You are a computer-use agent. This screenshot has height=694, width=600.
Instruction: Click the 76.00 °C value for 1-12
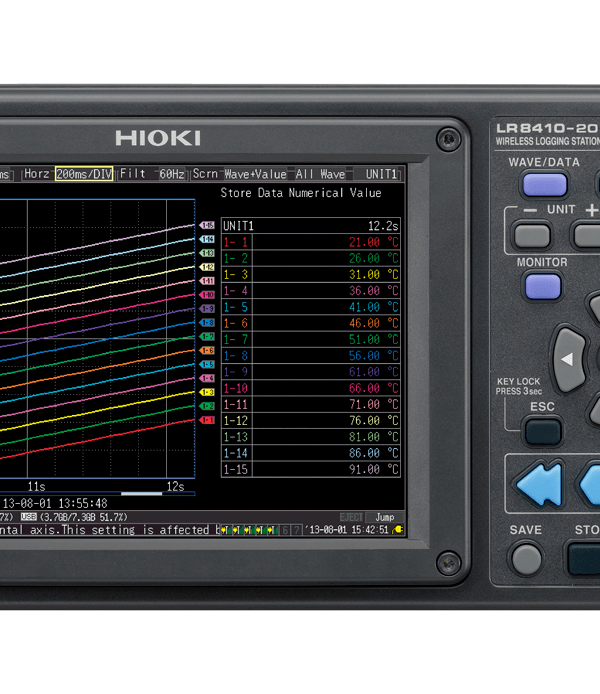pyautogui.click(x=374, y=420)
